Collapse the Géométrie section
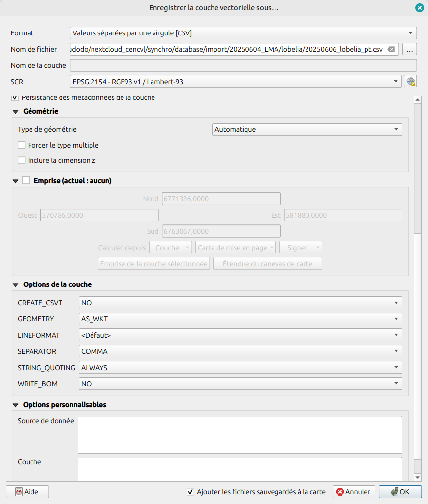This screenshot has height=504, width=428. click(16, 112)
